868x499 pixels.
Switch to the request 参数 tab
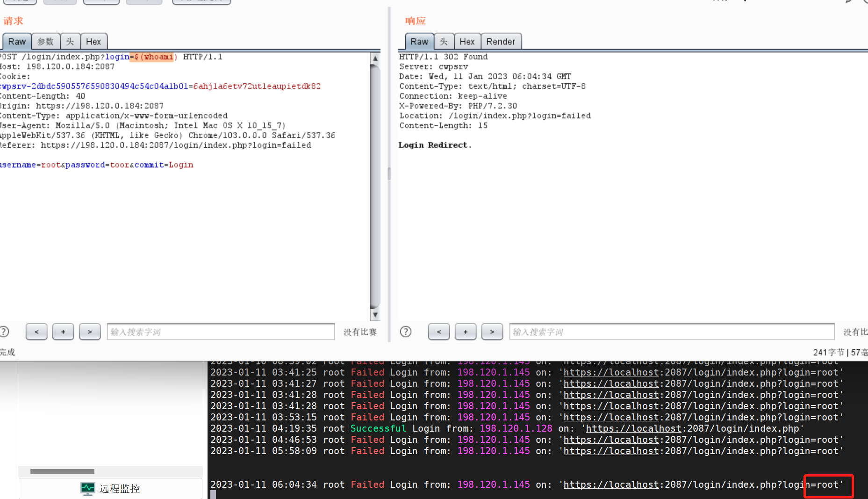pyautogui.click(x=46, y=42)
